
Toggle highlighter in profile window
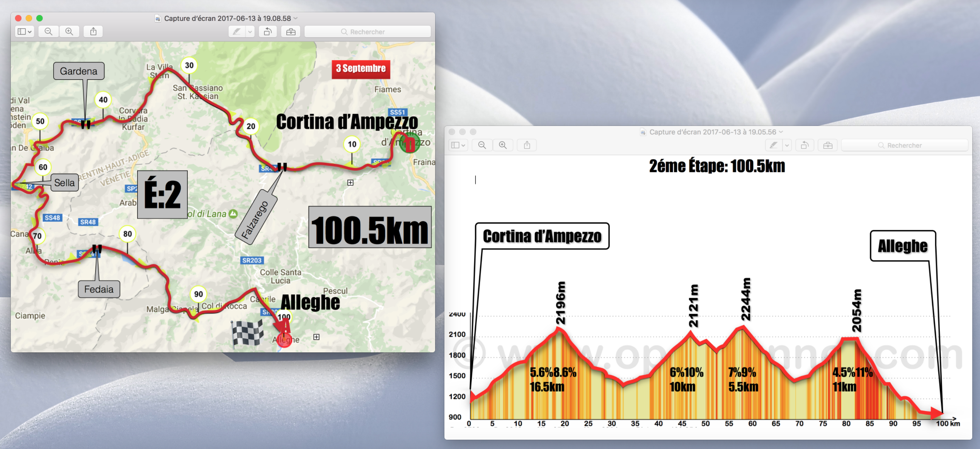pos(774,145)
